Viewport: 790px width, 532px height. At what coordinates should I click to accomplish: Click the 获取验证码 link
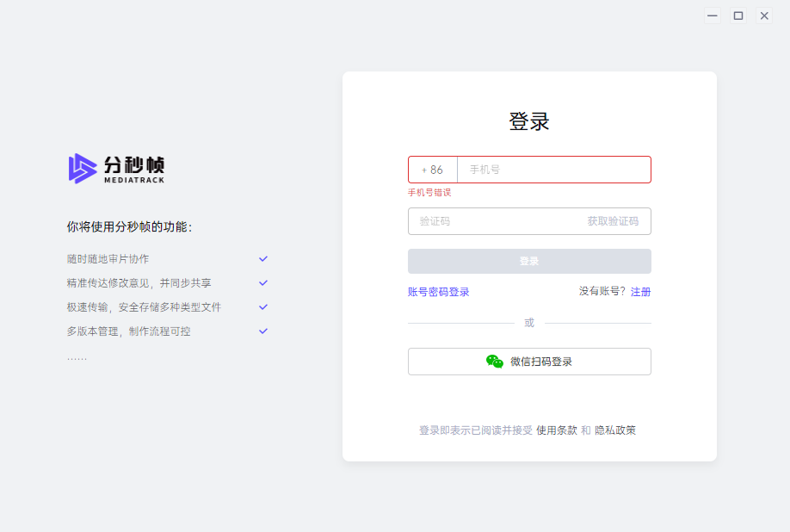click(615, 221)
